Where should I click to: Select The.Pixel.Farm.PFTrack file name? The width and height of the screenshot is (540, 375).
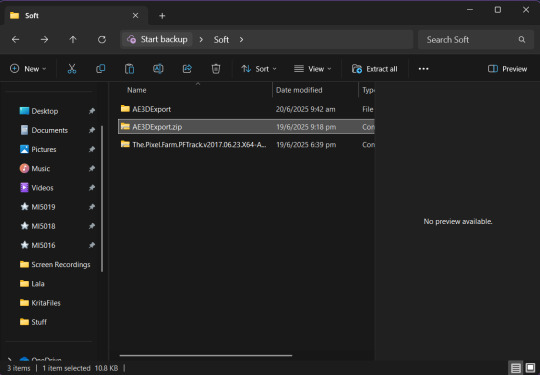pyautogui.click(x=199, y=145)
